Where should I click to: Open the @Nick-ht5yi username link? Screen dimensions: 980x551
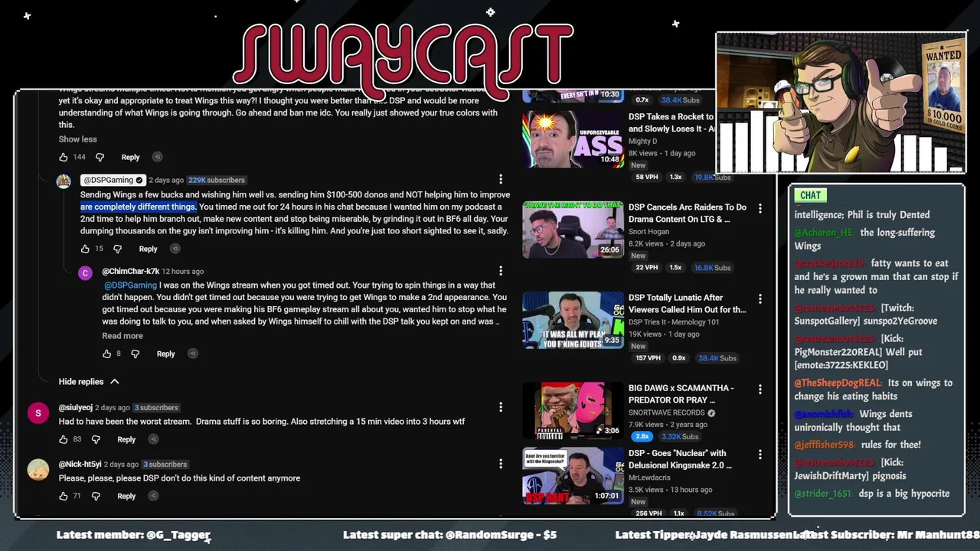point(80,464)
